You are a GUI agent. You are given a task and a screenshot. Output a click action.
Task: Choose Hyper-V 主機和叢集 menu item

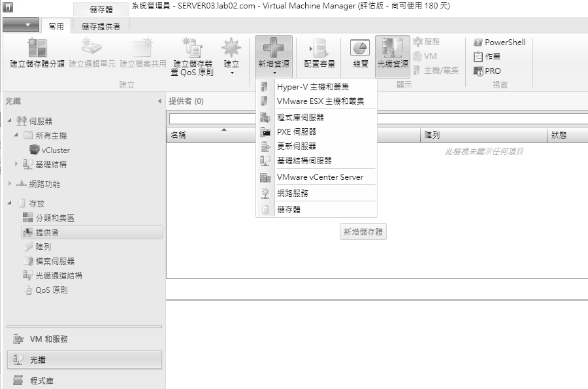[316, 87]
